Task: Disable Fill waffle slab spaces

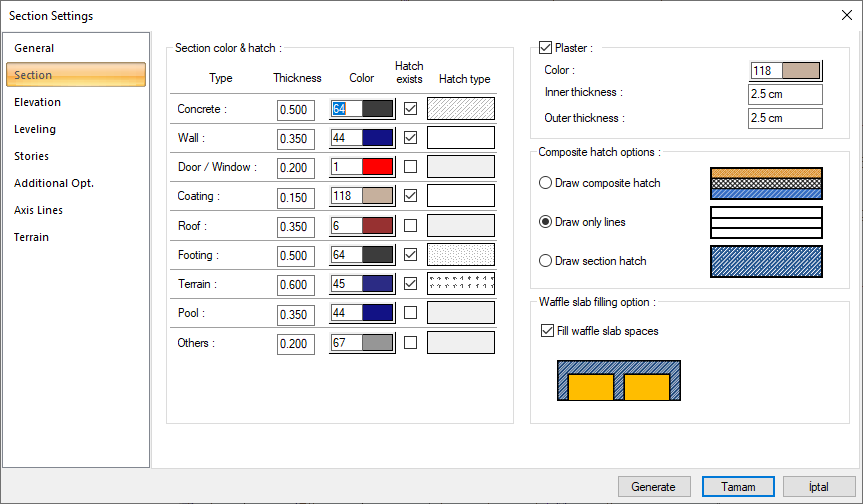Action: pyautogui.click(x=546, y=331)
